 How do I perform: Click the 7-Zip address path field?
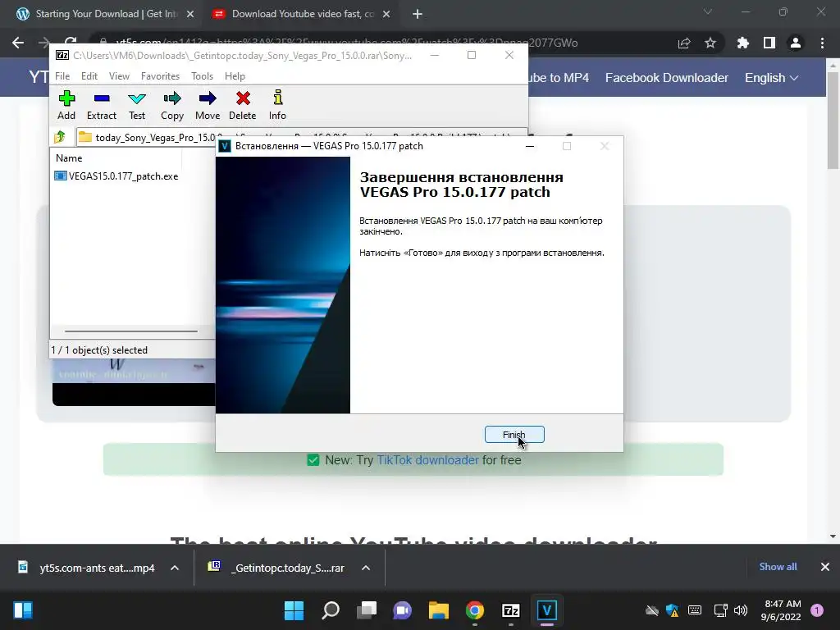302,137
